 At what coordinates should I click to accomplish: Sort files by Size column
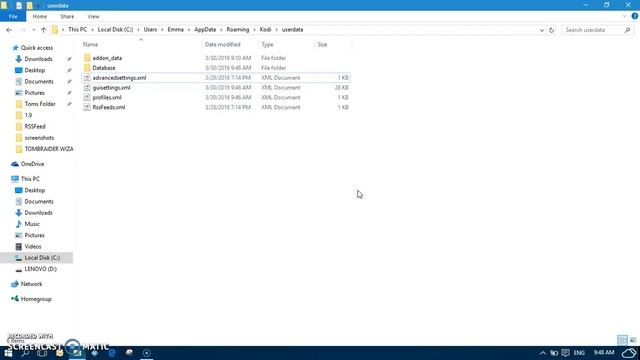[322, 44]
